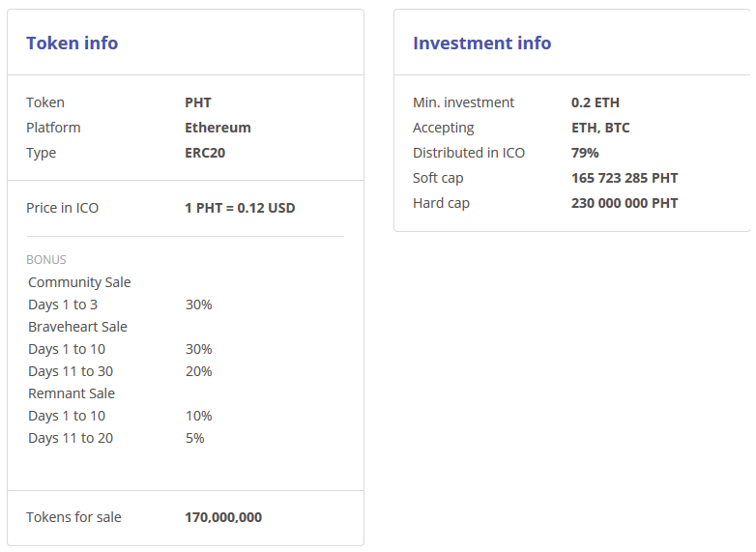Select the 20% bonus for Days 11 to 30
Screen dimensions: 756x552
tap(198, 371)
